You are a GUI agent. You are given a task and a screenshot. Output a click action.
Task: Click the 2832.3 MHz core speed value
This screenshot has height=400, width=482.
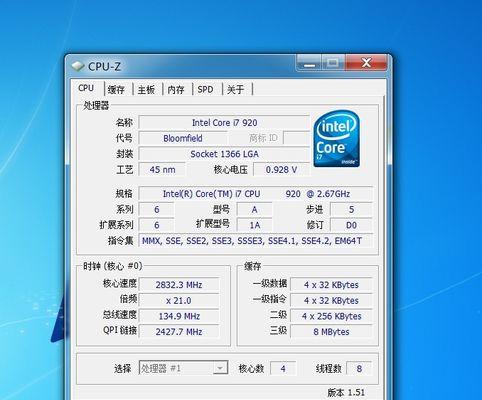(x=179, y=285)
